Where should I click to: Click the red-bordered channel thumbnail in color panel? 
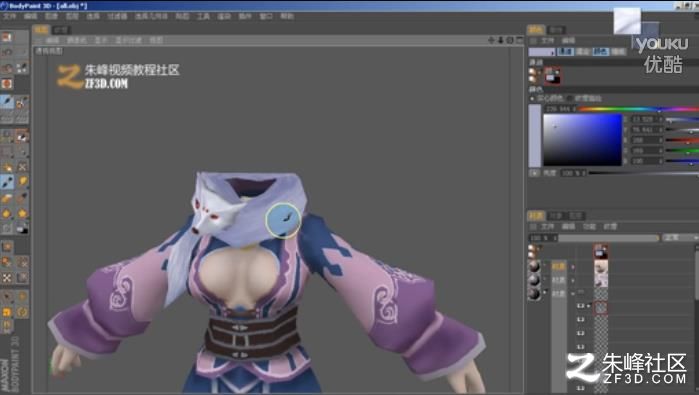[x=553, y=76]
